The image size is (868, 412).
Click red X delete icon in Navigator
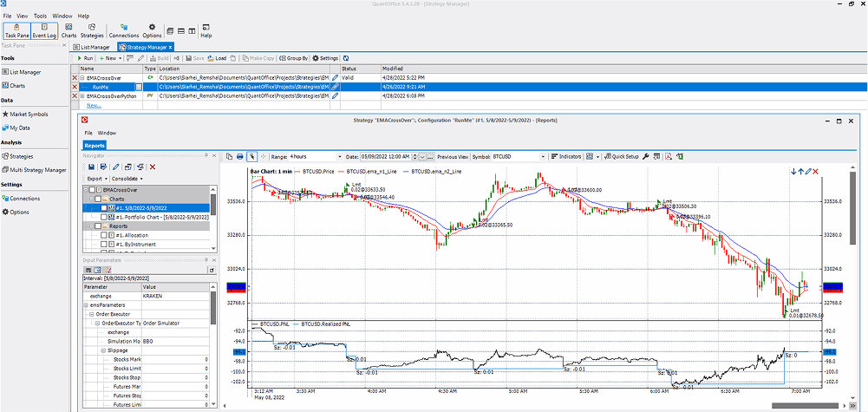(x=153, y=167)
